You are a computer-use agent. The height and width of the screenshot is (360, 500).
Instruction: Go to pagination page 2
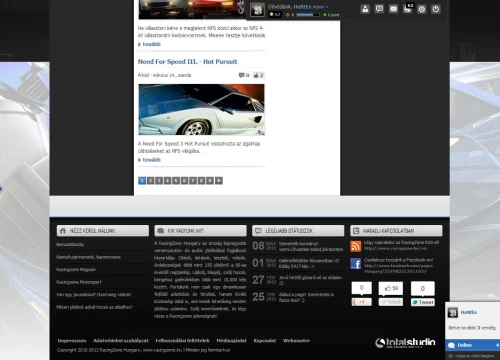(x=151, y=181)
